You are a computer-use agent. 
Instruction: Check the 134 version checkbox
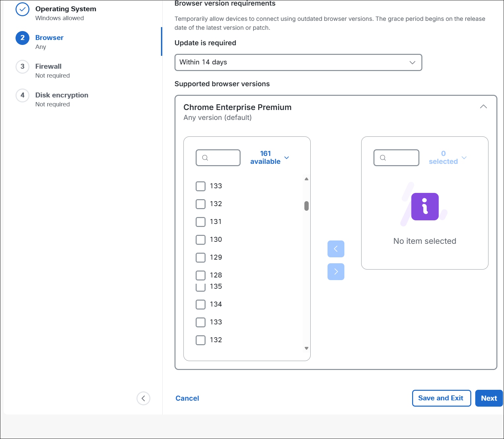pyautogui.click(x=201, y=304)
